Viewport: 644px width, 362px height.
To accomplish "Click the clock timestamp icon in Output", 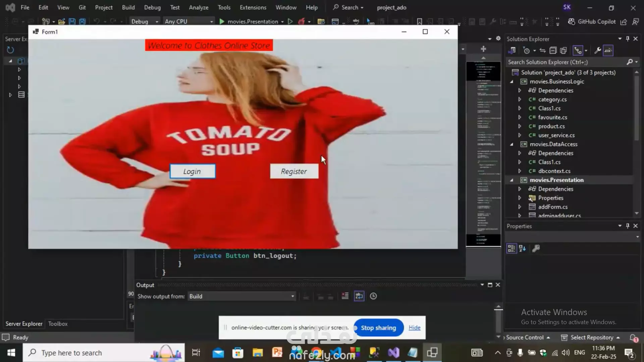I will pyautogui.click(x=373, y=296).
